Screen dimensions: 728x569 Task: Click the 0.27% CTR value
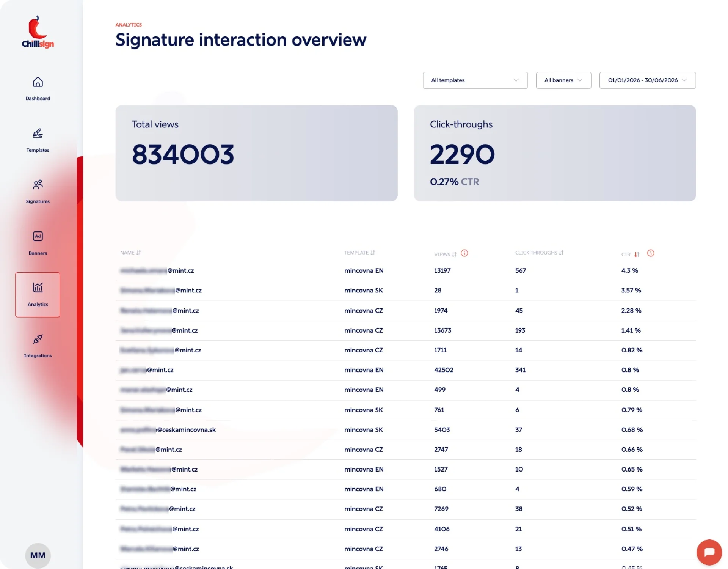[454, 182]
